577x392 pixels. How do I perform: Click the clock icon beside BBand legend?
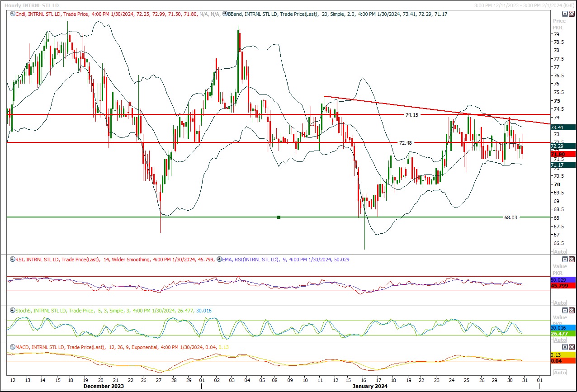point(225,14)
